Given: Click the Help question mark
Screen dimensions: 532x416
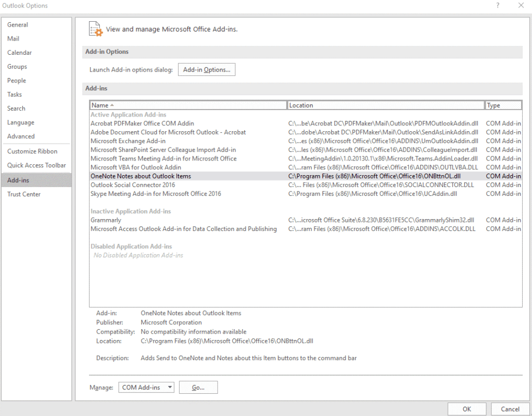Looking at the screenshot, I should click(498, 5).
